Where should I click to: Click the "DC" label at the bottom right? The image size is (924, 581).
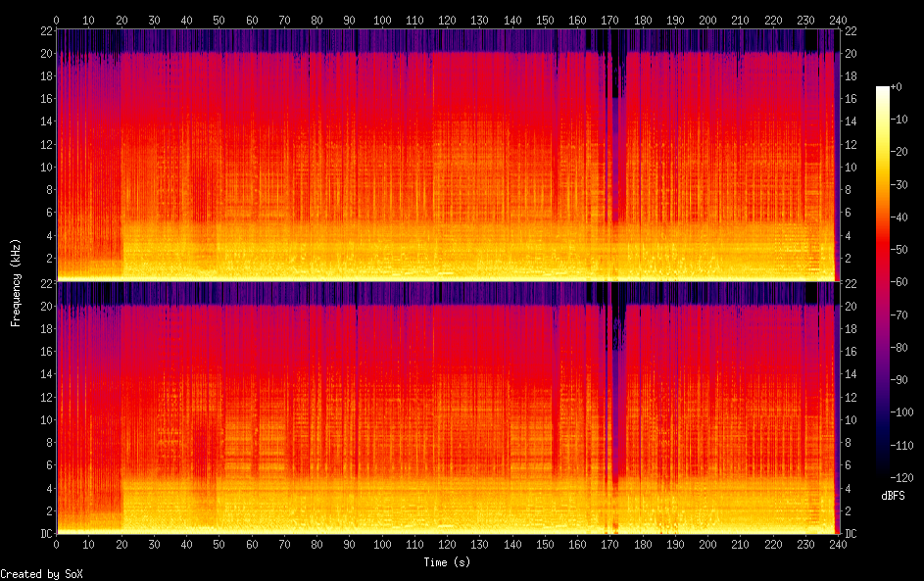click(x=851, y=534)
